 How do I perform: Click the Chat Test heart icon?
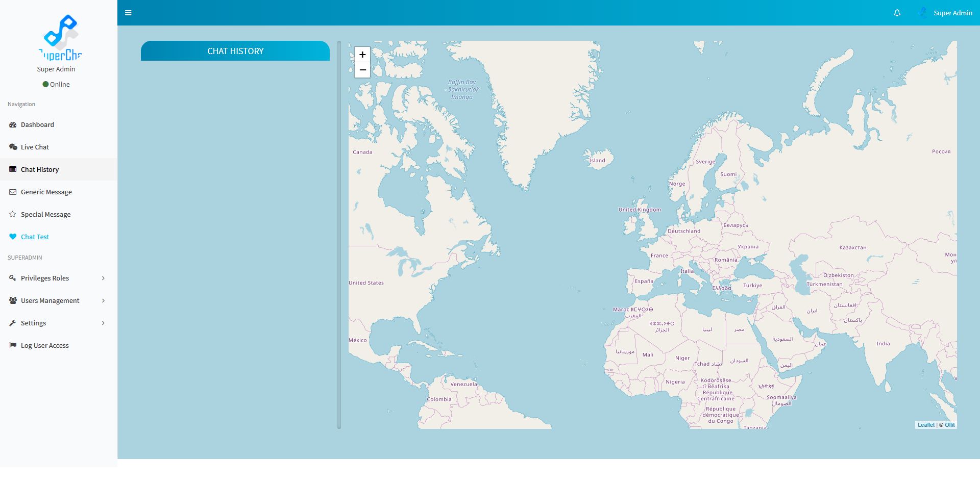click(13, 237)
